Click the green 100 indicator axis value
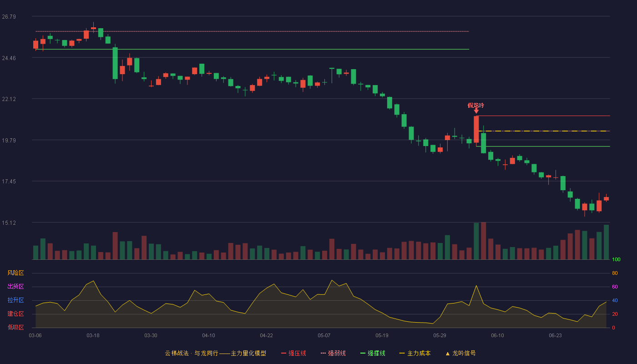This screenshot has height=364, width=637. point(616,259)
